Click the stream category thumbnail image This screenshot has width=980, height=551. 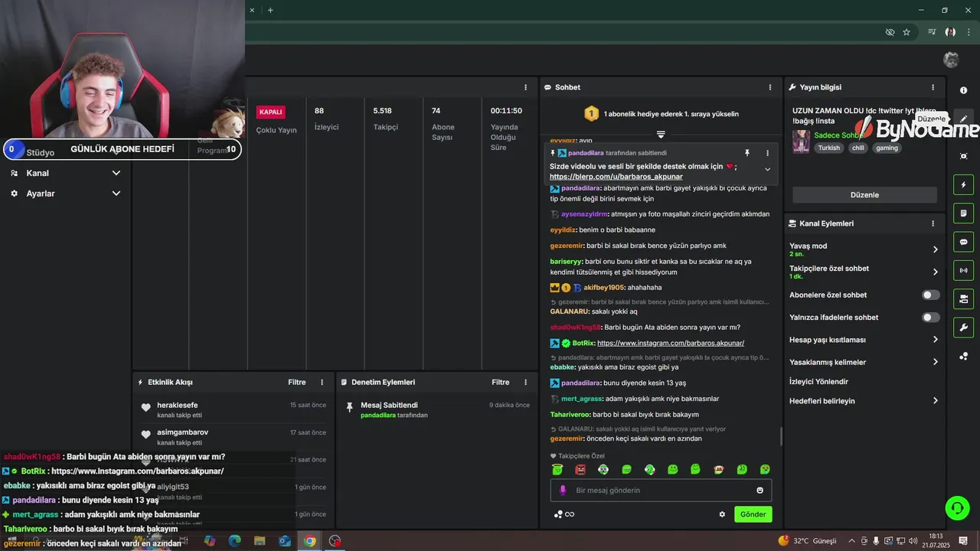coord(801,142)
